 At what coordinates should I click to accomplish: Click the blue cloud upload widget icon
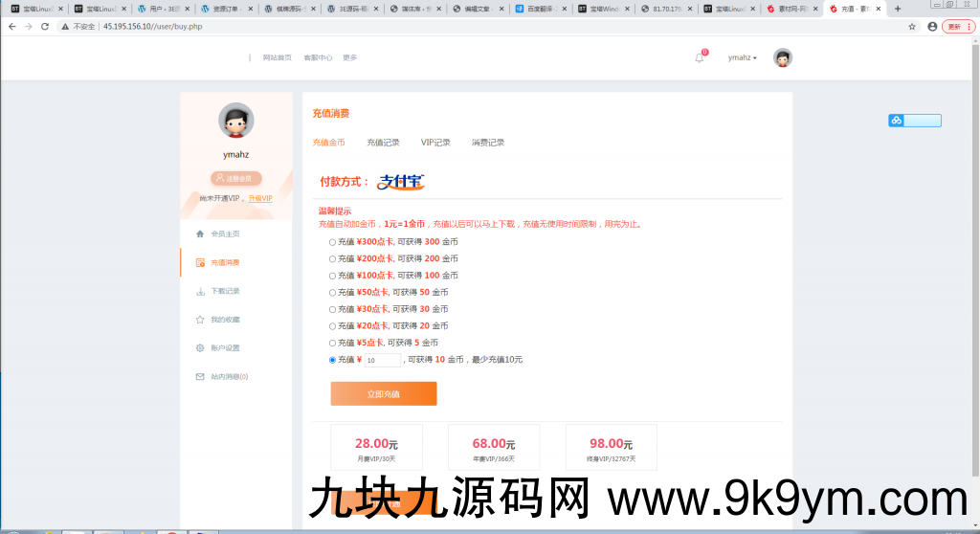click(x=897, y=121)
